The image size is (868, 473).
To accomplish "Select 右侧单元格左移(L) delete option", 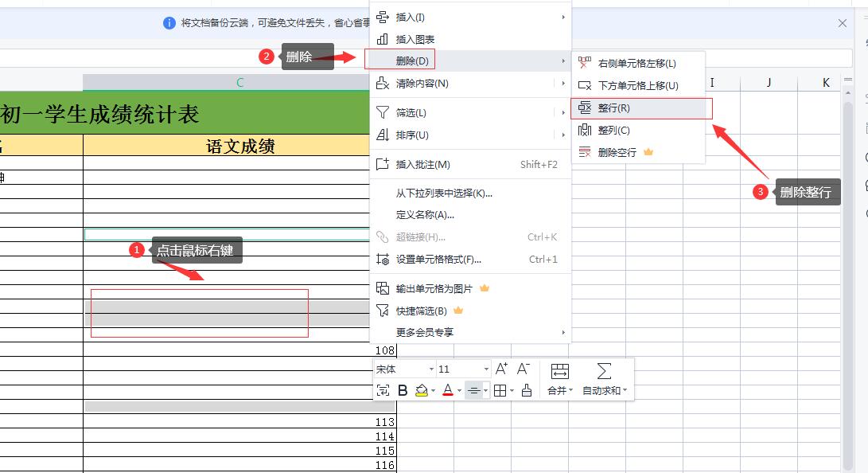I will 638,63.
